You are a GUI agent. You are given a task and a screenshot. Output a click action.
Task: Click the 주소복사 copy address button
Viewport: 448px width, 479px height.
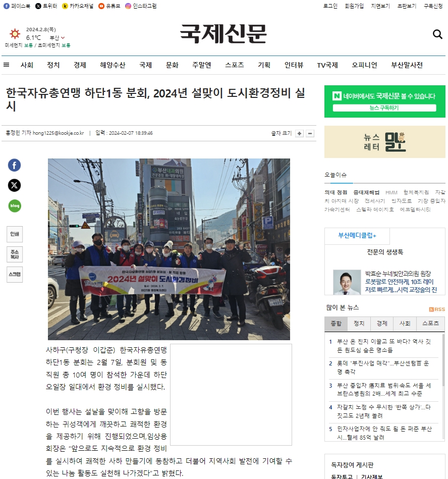pos(15,254)
